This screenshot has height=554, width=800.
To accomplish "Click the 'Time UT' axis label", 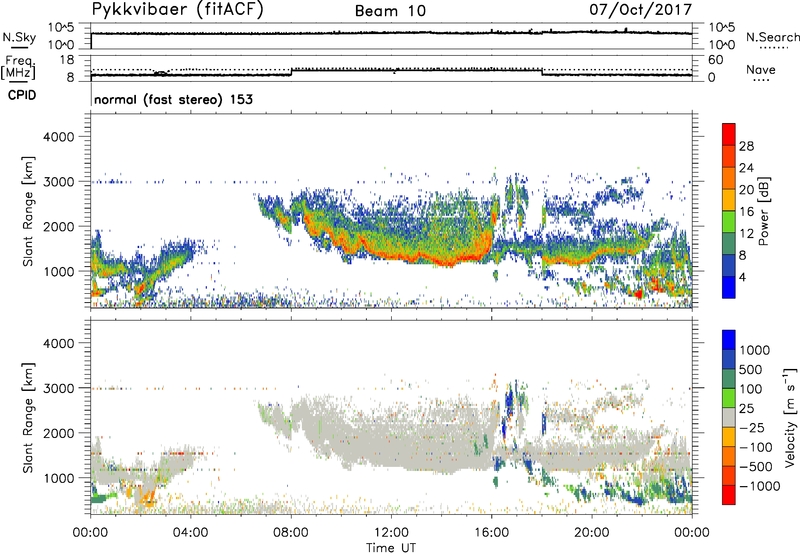I will coord(391,548).
